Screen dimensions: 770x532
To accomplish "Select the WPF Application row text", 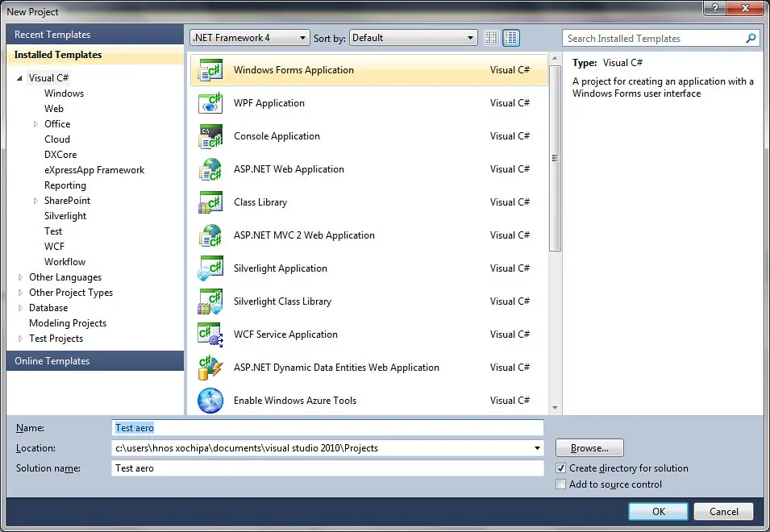I will coord(269,103).
